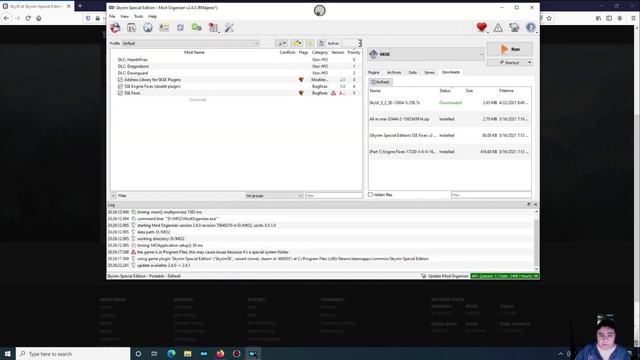Click the Refresh button in Downloads

tap(380, 82)
